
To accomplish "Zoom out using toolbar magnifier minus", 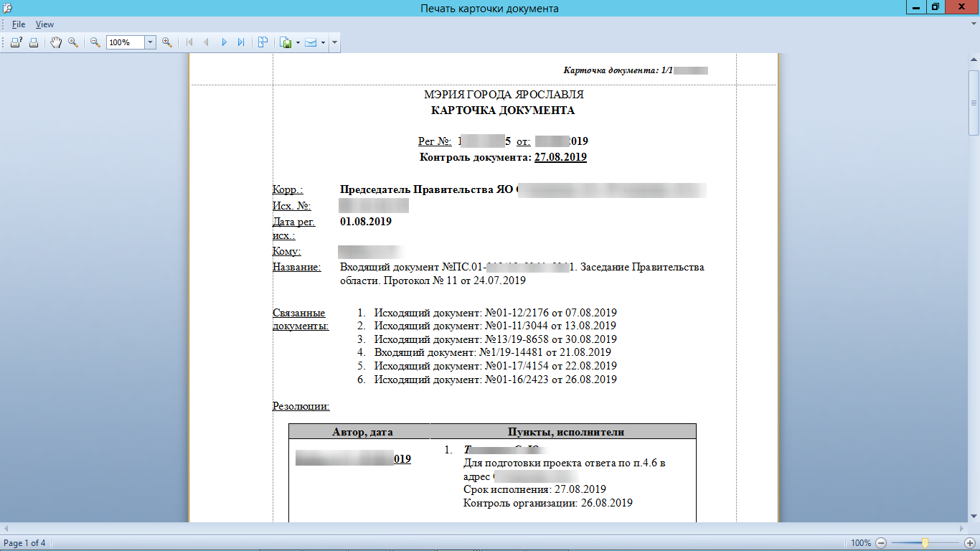I will pyautogui.click(x=95, y=42).
